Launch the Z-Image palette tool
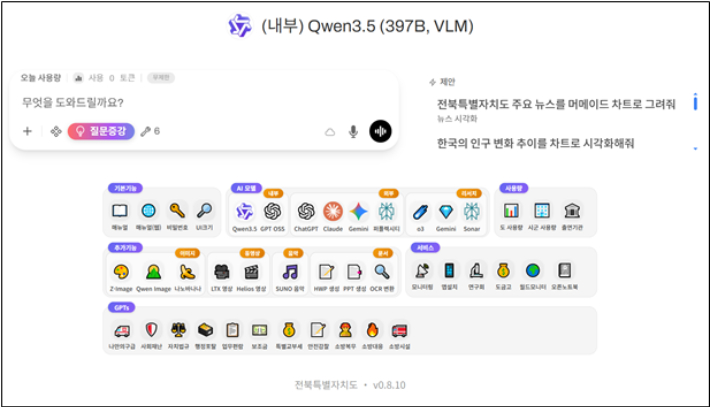The width and height of the screenshot is (710, 407). pos(121,272)
